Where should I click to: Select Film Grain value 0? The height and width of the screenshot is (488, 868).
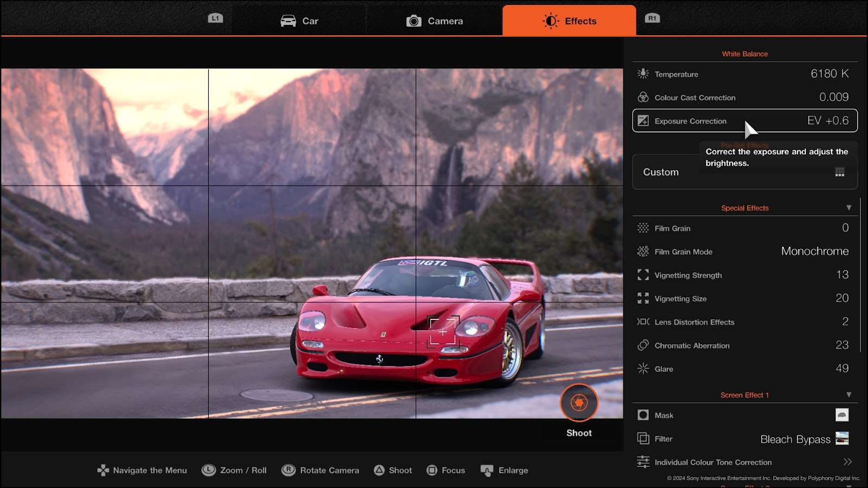point(845,228)
